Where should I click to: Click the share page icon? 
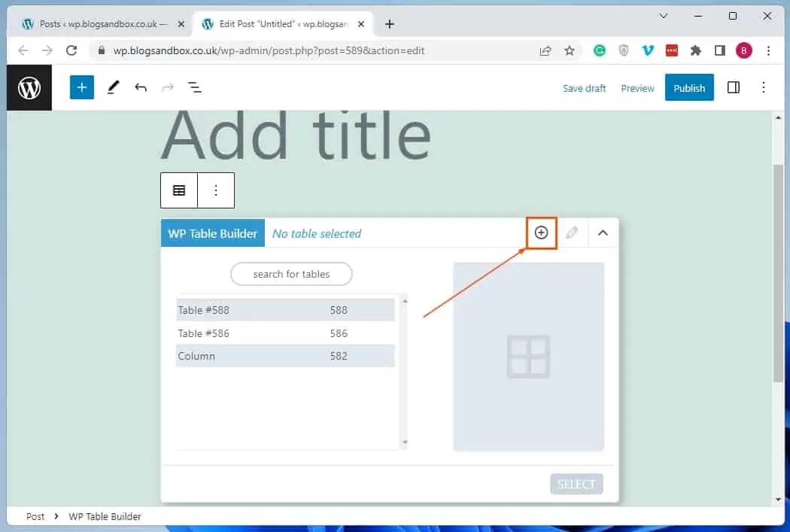coord(545,50)
